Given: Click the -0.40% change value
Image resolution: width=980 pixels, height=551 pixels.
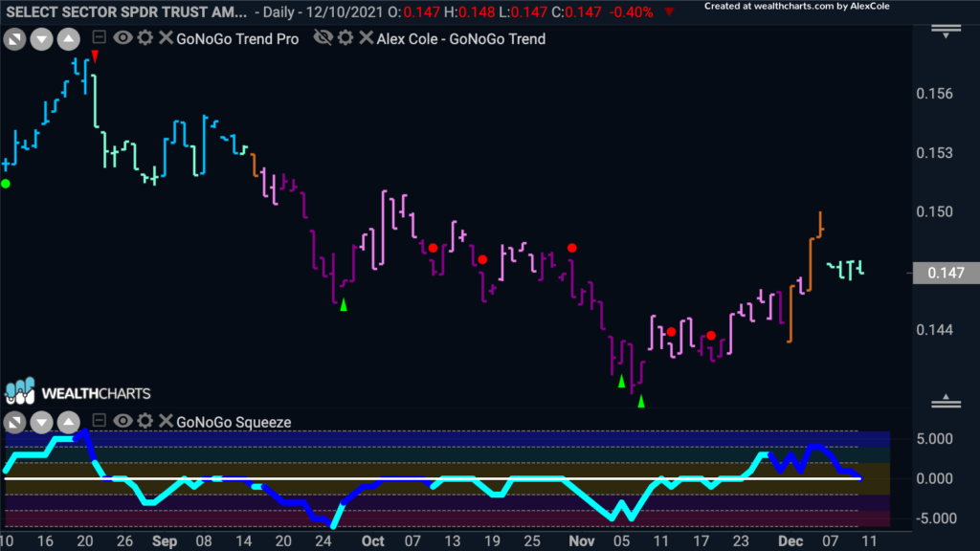Looking at the screenshot, I should pos(632,11).
